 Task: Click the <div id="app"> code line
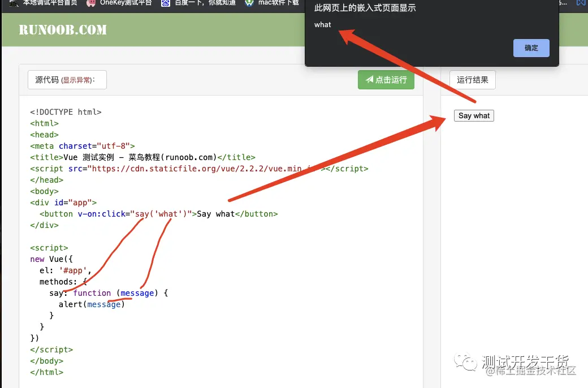point(63,202)
